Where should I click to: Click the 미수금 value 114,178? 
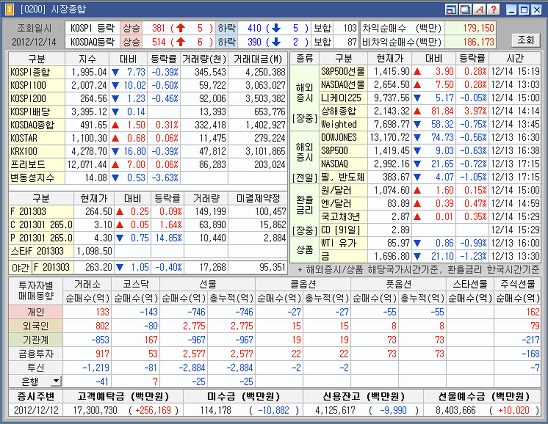(x=216, y=410)
